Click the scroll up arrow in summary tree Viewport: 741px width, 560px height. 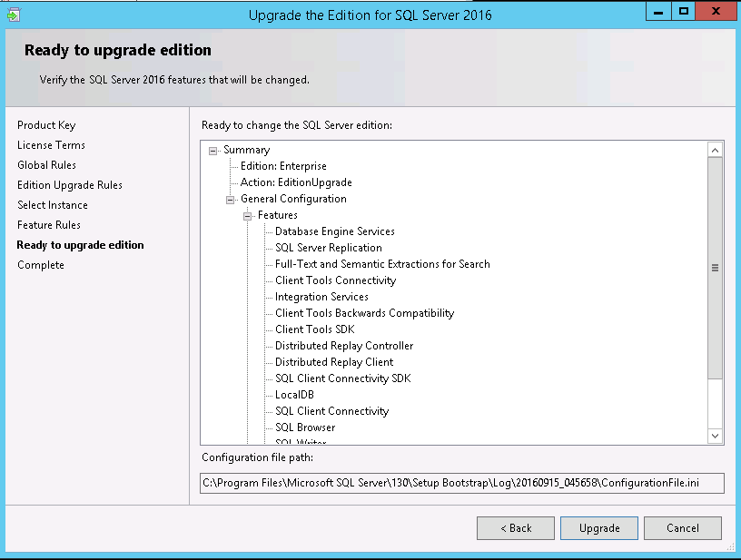[715, 150]
